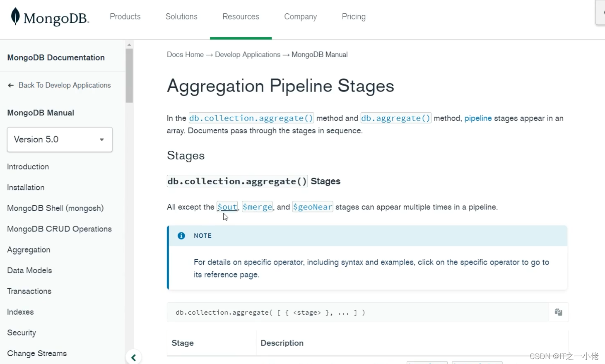This screenshot has height=364, width=605.
Task: Open Security in sidebar
Action: click(22, 333)
